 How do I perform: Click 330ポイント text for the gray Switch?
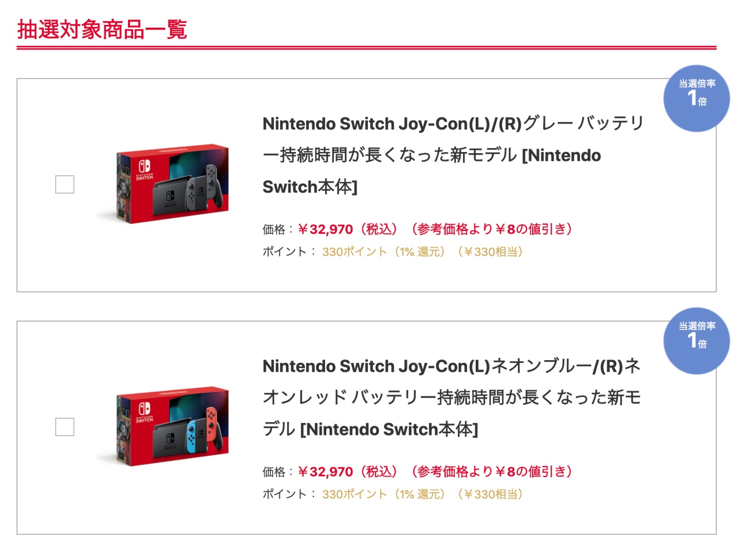(x=355, y=252)
